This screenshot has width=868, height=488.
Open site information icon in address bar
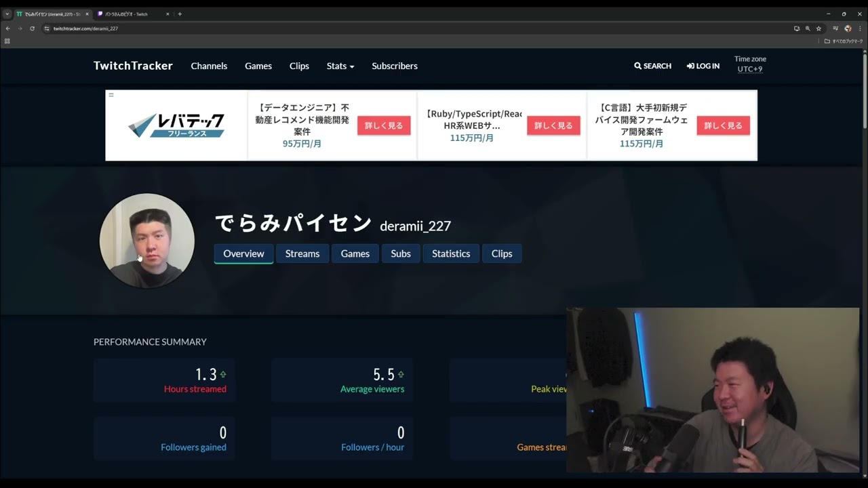pos(47,28)
